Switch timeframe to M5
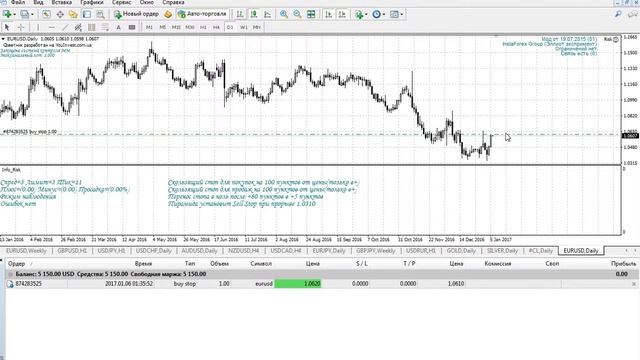Image resolution: width=640 pixels, height=360 pixels. [162, 27]
